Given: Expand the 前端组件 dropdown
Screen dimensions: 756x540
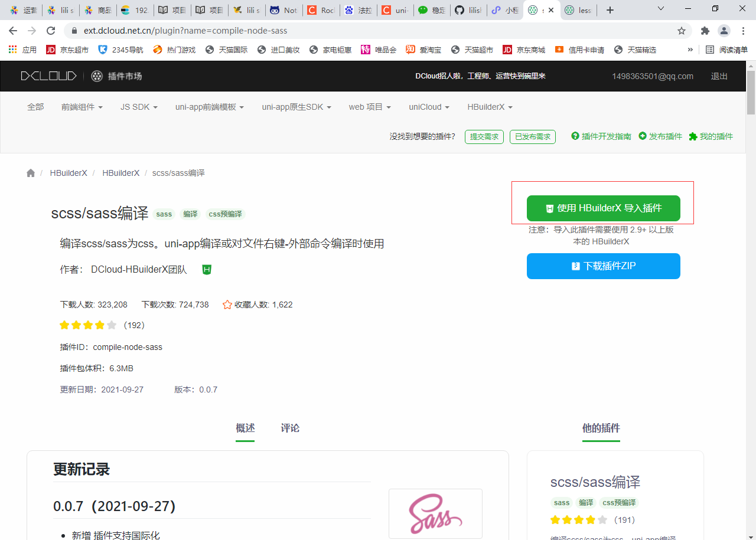Looking at the screenshot, I should (x=82, y=107).
